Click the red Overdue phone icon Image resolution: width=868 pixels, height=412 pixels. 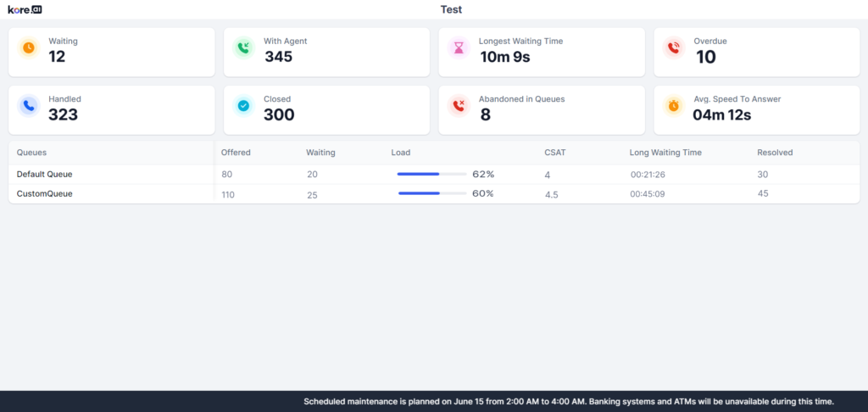tap(674, 48)
